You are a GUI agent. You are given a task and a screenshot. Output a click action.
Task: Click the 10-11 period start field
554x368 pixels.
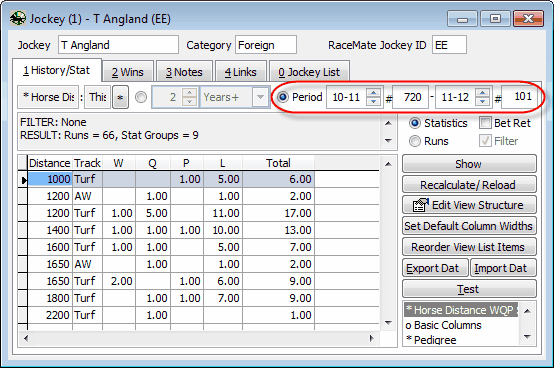pos(347,97)
